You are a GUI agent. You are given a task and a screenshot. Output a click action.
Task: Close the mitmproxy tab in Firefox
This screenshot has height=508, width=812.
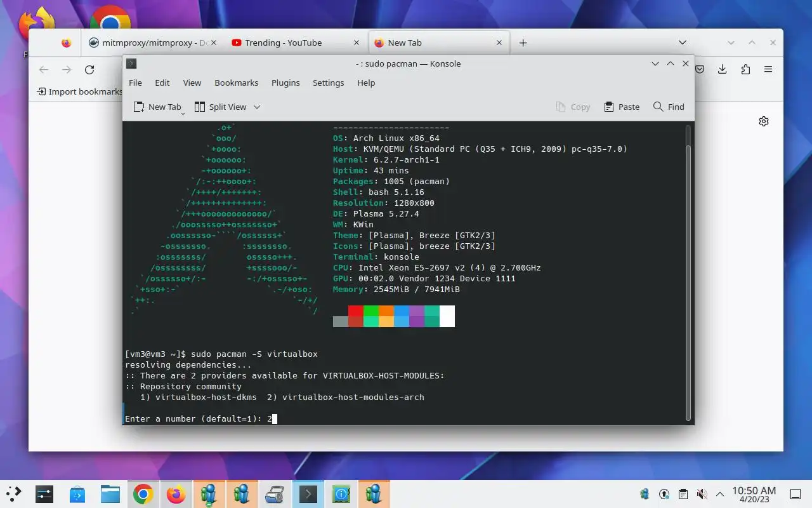tap(214, 43)
